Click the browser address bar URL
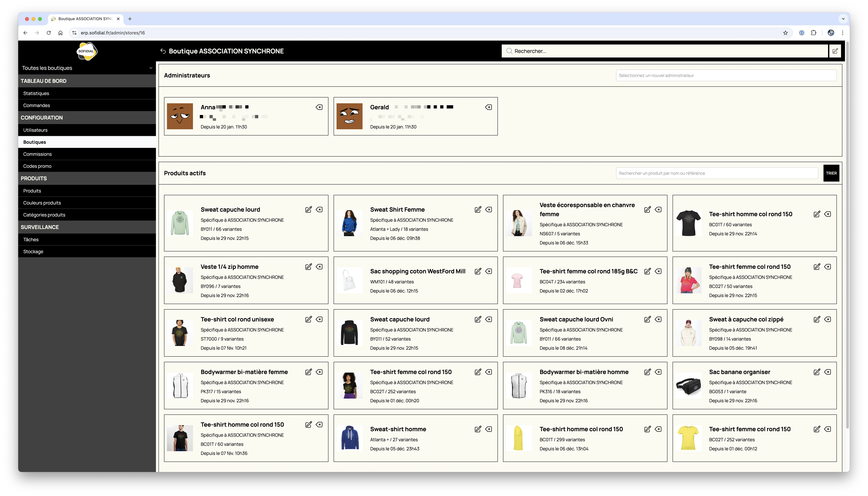This screenshot has width=868, height=496. tap(113, 33)
